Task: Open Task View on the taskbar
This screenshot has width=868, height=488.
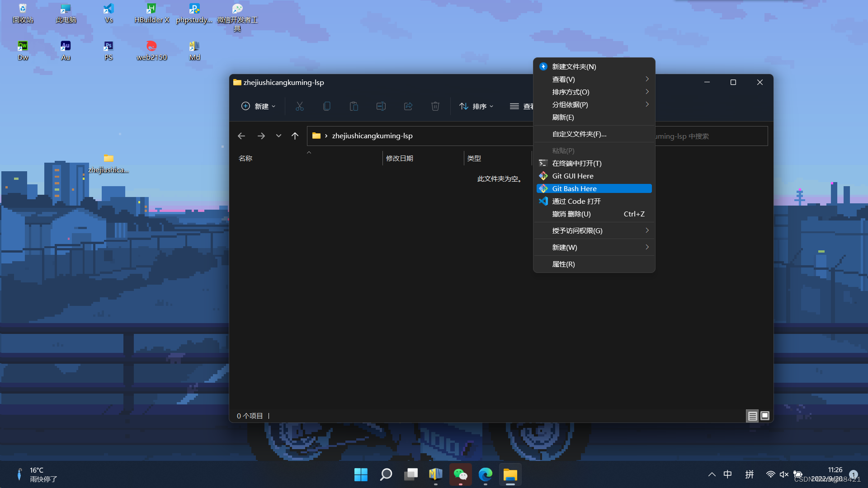Action: pos(410,474)
